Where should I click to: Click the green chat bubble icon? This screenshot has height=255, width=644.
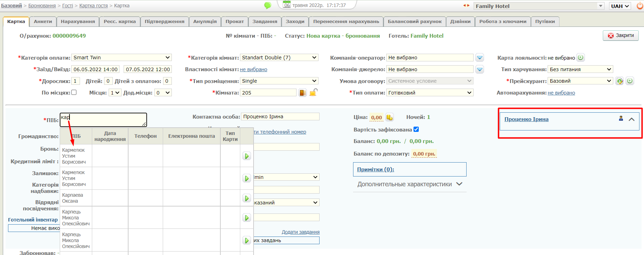click(x=268, y=6)
